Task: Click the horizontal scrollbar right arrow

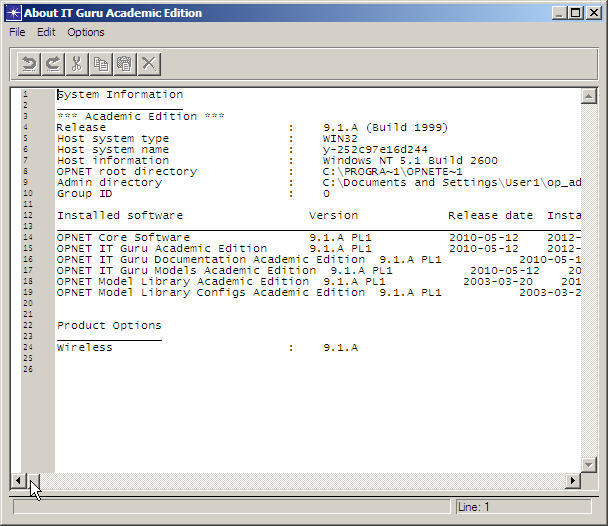Action: [x=573, y=481]
